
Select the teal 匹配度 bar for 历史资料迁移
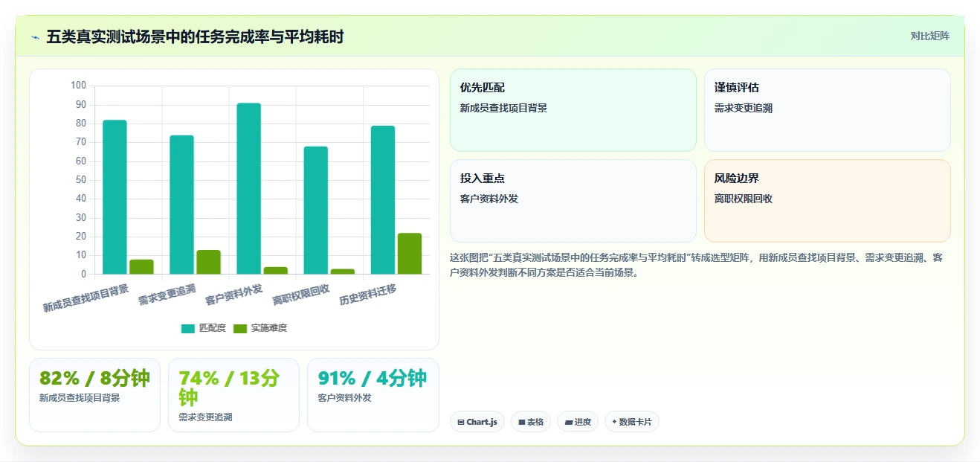coord(383,200)
